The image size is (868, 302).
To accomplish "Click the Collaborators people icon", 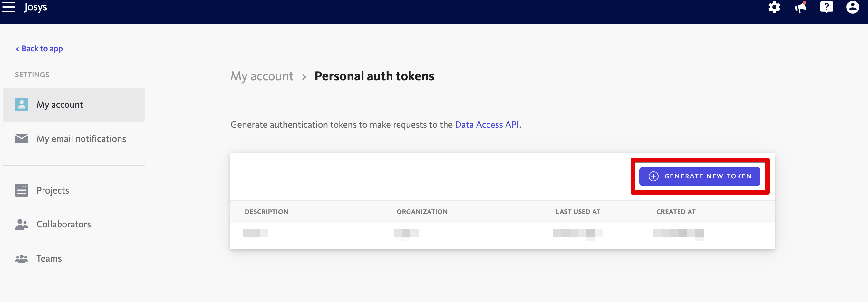I will click(22, 224).
